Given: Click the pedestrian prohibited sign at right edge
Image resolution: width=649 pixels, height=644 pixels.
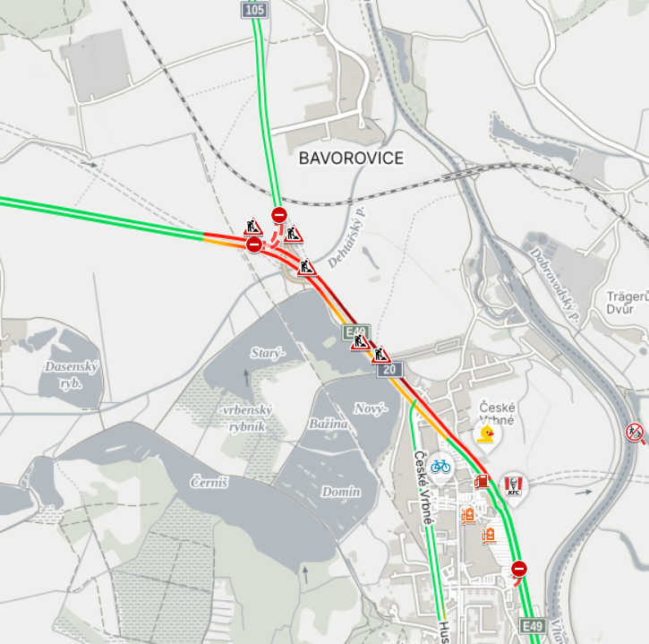Looking at the screenshot, I should tap(635, 432).
